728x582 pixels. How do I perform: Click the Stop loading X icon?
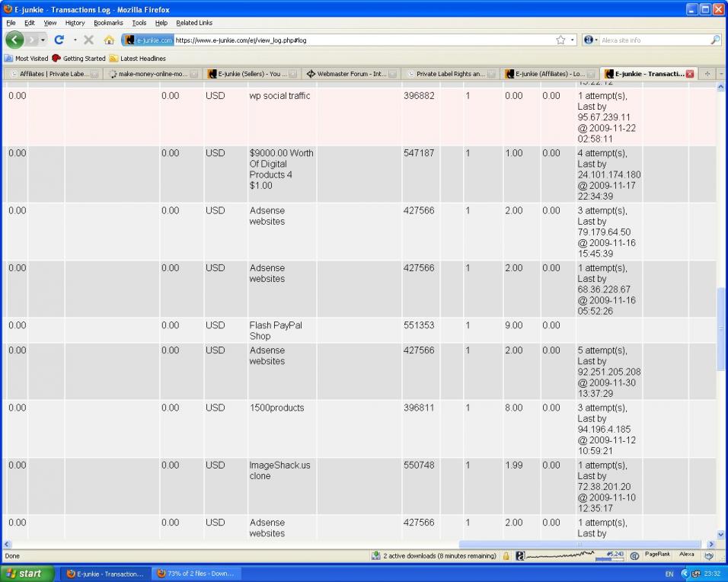pyautogui.click(x=88, y=40)
